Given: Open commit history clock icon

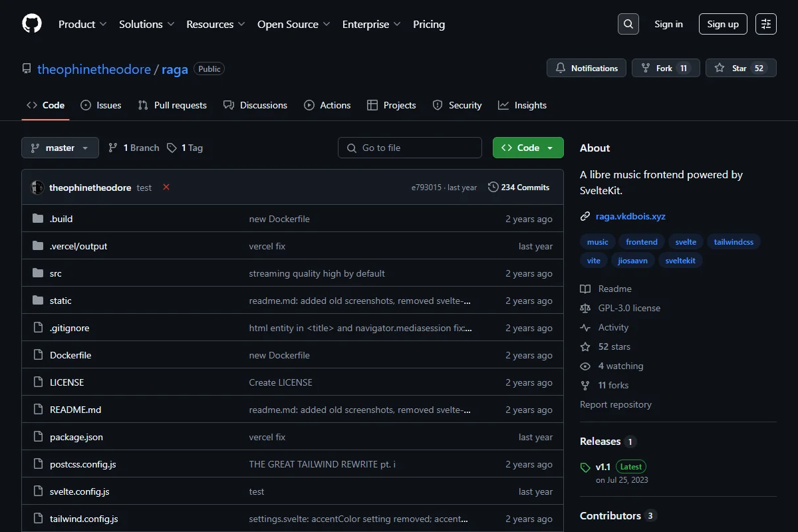Looking at the screenshot, I should 493,187.
